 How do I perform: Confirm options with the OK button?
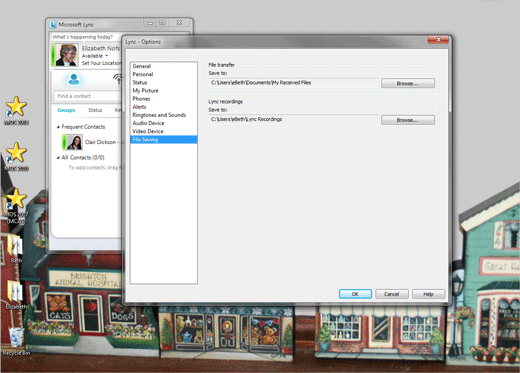tap(355, 294)
